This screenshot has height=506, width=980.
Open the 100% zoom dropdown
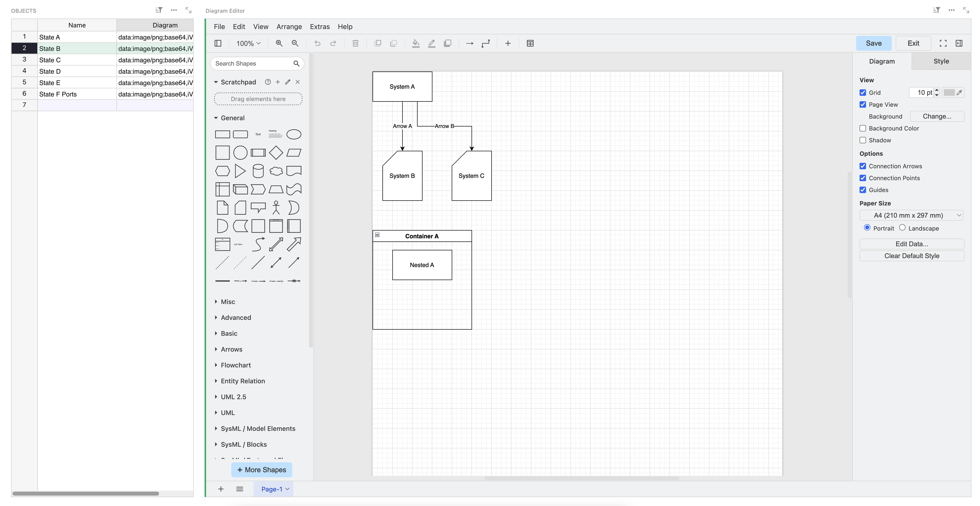tap(248, 43)
